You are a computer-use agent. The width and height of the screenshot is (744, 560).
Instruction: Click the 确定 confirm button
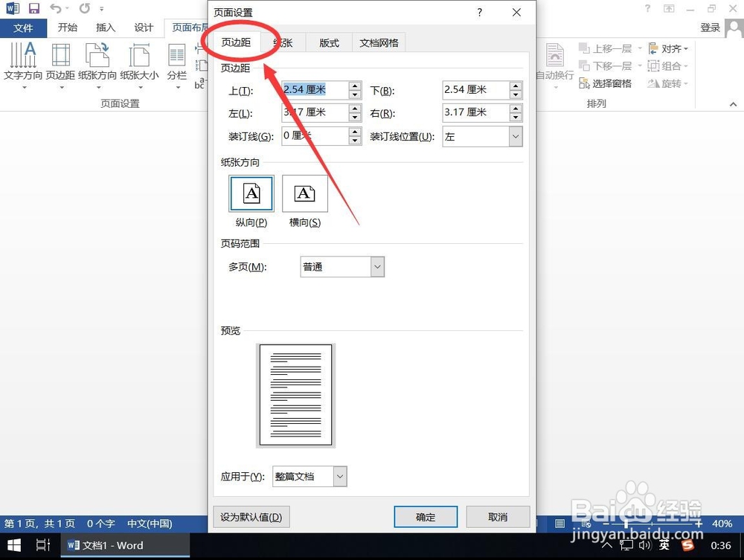pos(426,516)
